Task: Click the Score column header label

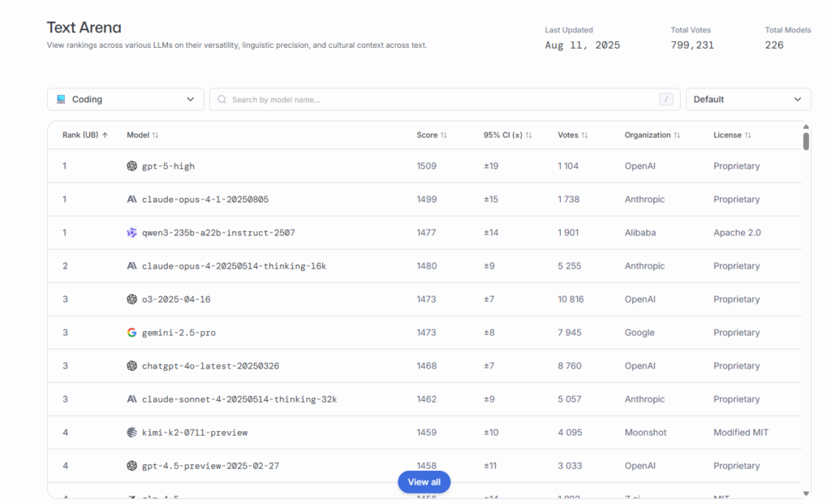Action: 427,136
